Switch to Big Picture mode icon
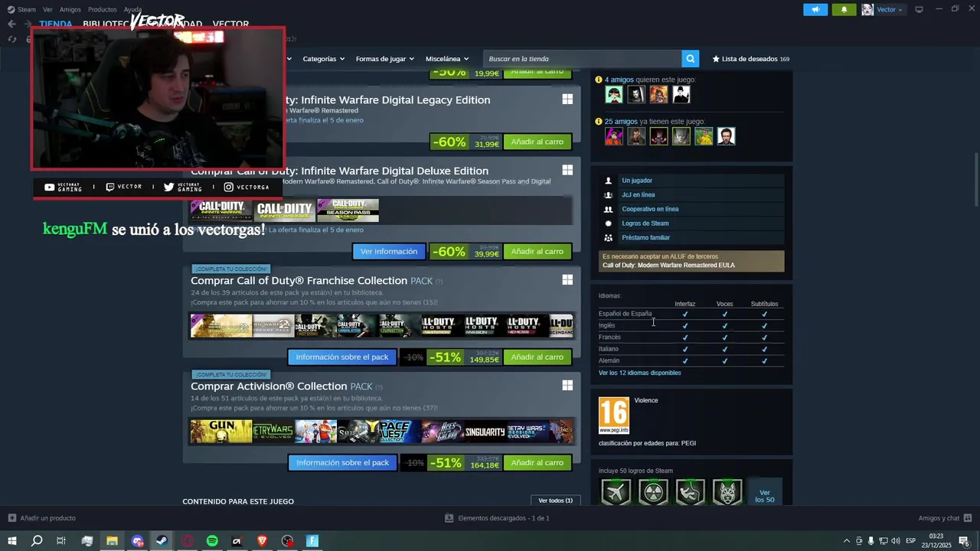This screenshot has height=551, width=980. point(919,9)
